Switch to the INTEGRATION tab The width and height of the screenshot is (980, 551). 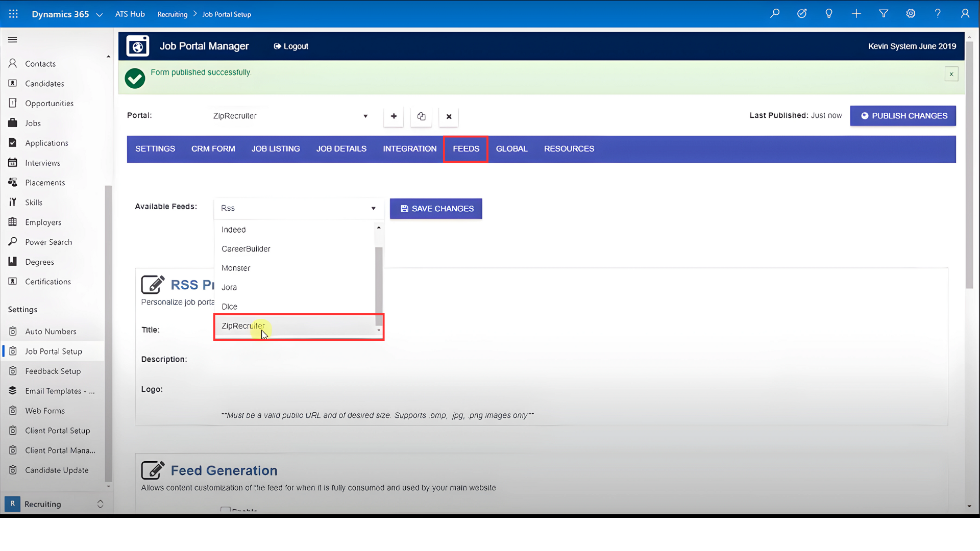coord(410,149)
